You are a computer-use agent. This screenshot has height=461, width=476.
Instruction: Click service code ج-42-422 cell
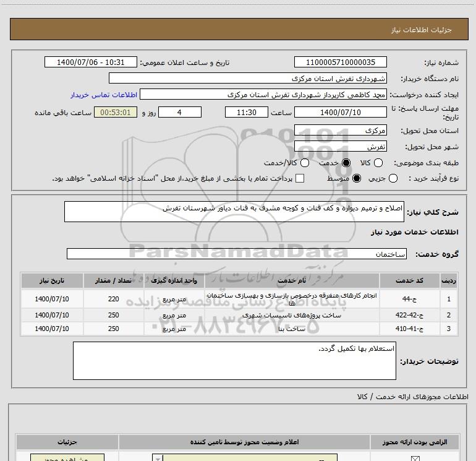tap(409, 315)
